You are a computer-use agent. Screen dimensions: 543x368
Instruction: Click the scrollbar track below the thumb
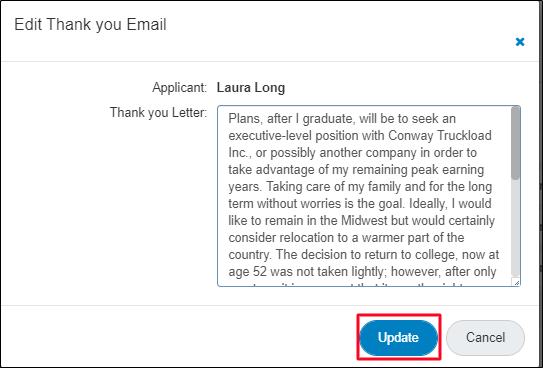point(515,227)
